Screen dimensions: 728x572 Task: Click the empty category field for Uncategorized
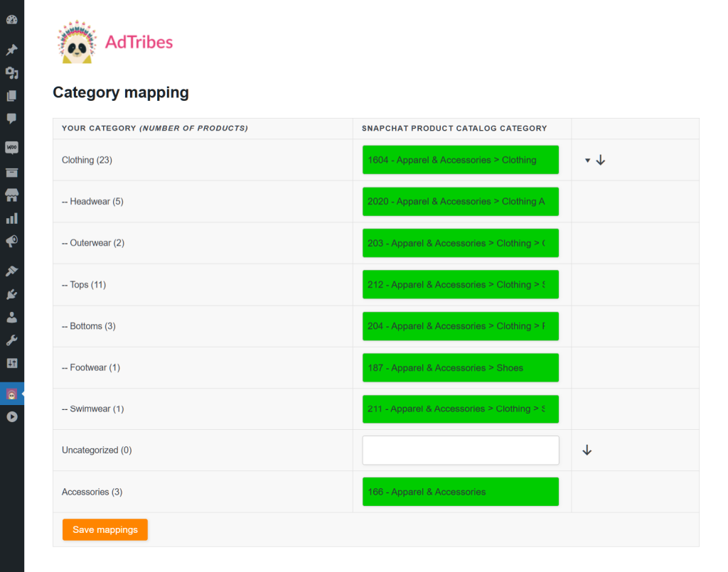click(x=460, y=450)
